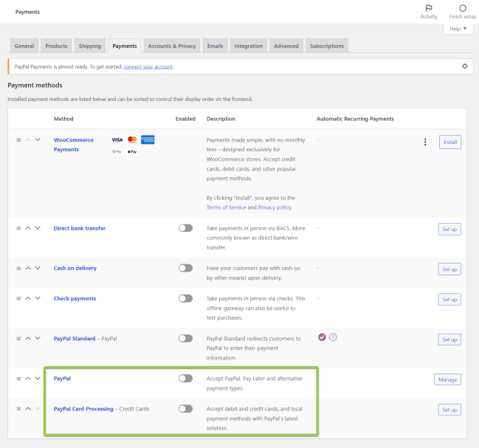Install WooCommerce Payments
Image resolution: width=479 pixels, height=448 pixels.
tap(449, 142)
